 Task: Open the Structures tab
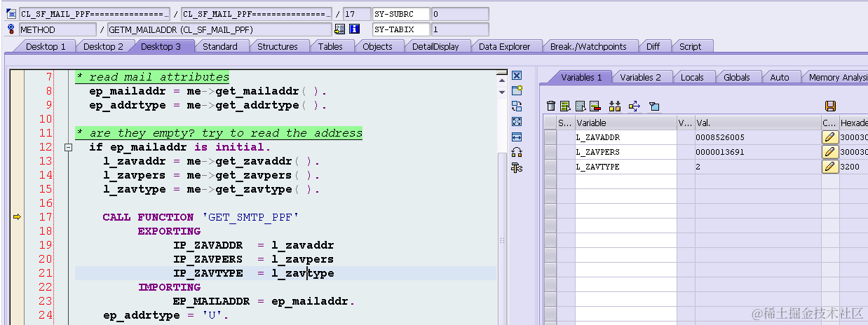click(x=277, y=46)
